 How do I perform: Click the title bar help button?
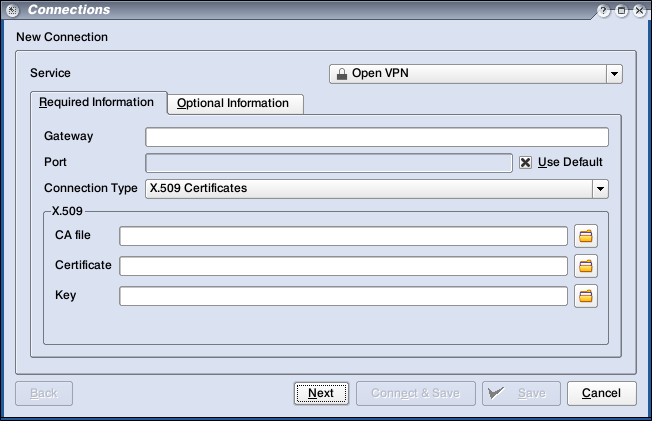(604, 10)
